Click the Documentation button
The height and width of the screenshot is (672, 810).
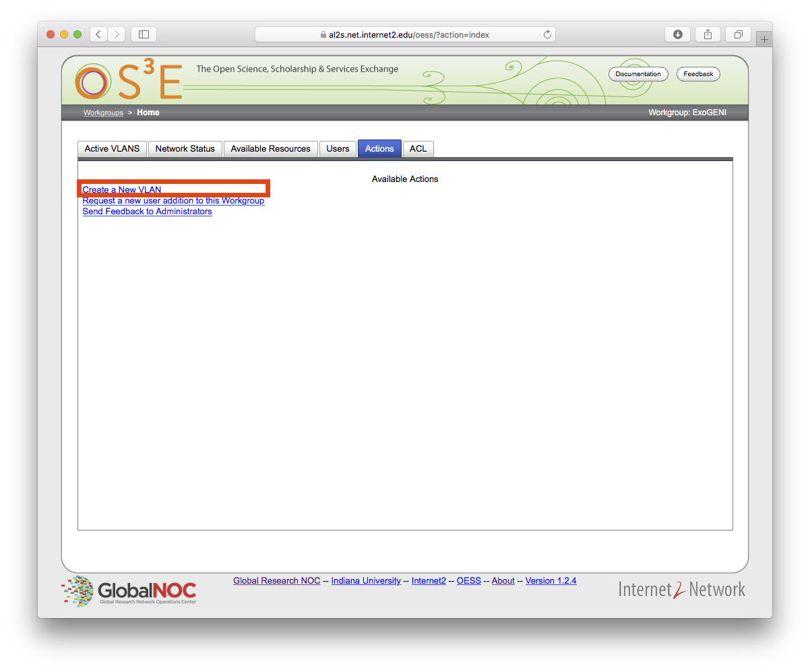(638, 74)
